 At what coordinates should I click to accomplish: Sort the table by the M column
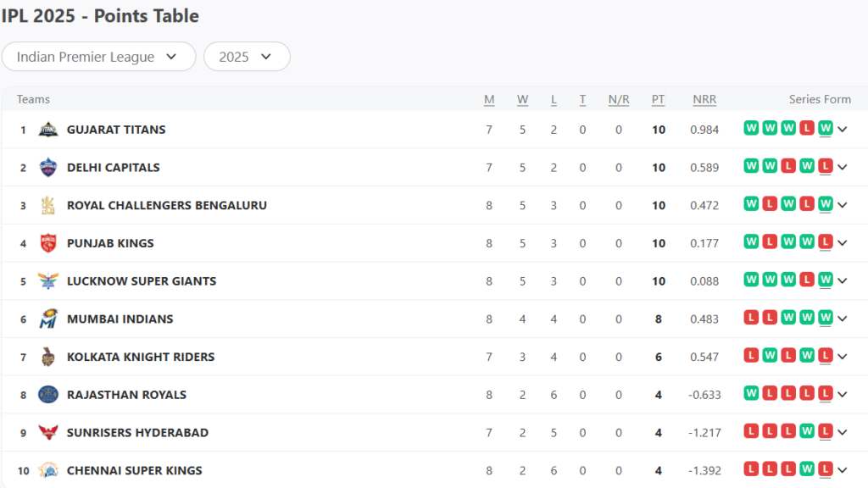489,99
